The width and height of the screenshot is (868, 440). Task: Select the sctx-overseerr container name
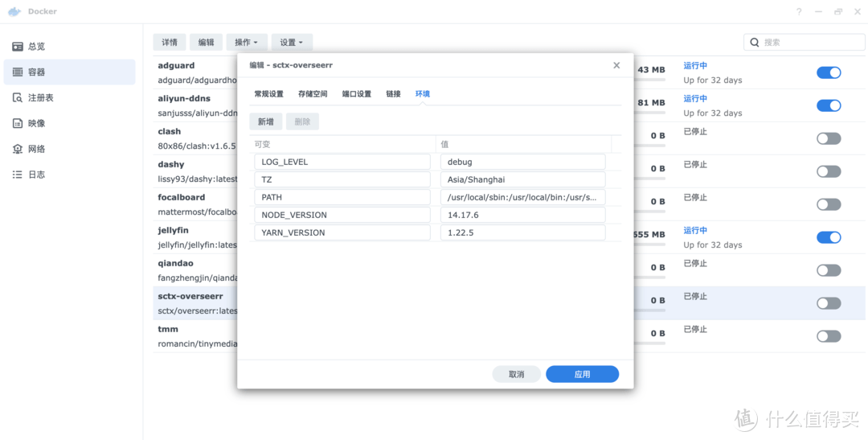click(x=190, y=297)
